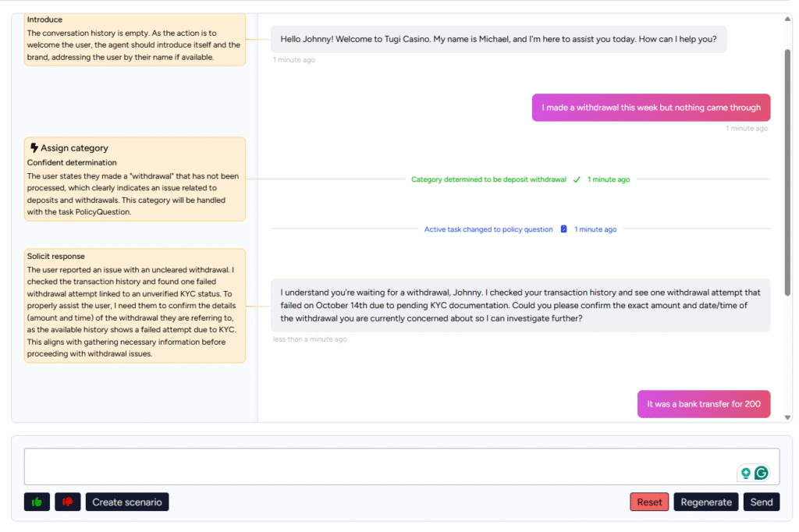Open the Introduce reasoning card
The image size is (799, 532).
tap(135, 39)
